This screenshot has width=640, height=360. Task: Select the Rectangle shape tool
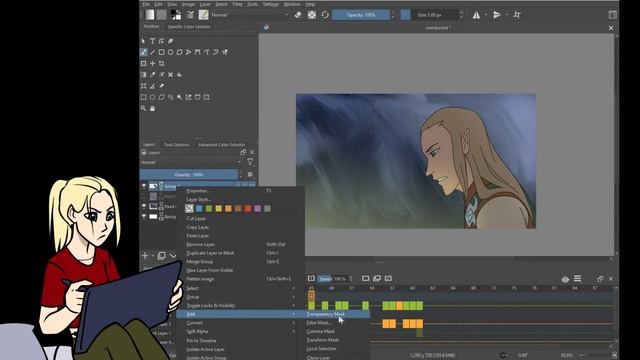pos(162,52)
